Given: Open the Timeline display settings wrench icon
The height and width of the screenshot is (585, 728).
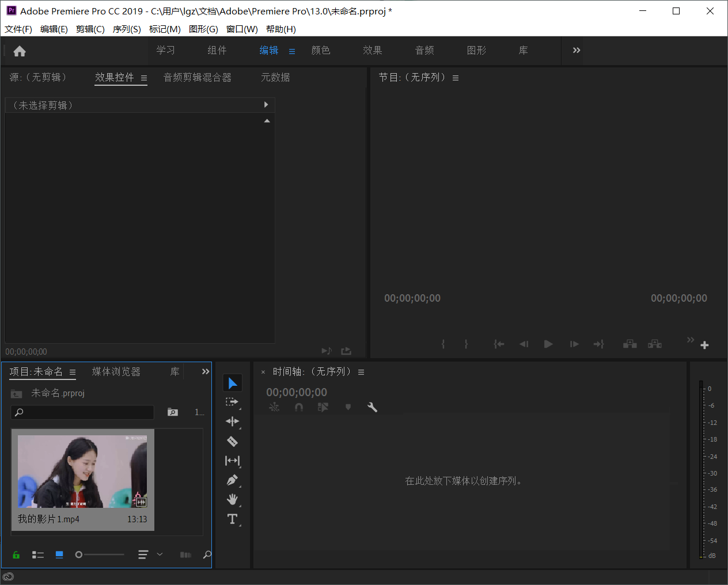Looking at the screenshot, I should (372, 407).
